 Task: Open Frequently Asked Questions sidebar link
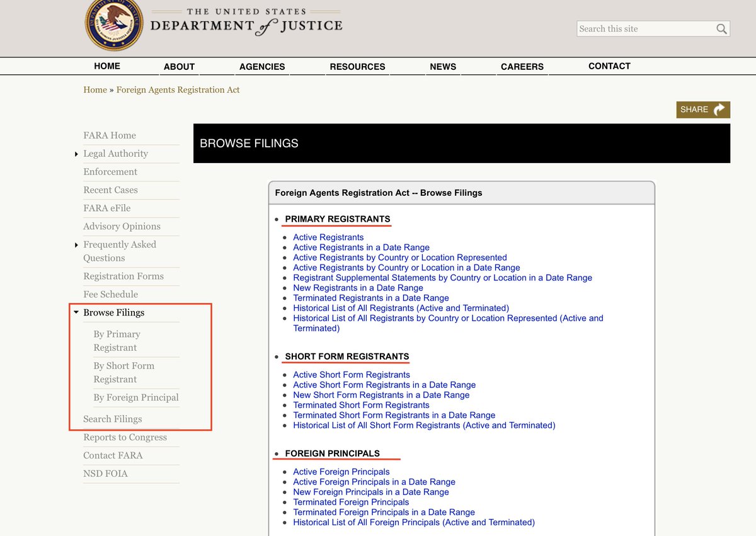[x=120, y=251]
